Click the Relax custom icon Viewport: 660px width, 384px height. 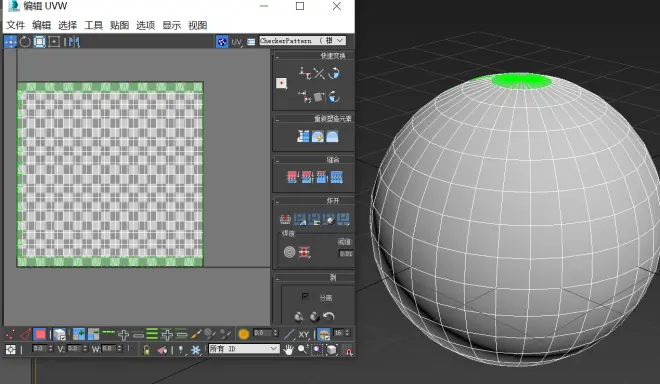point(332,136)
